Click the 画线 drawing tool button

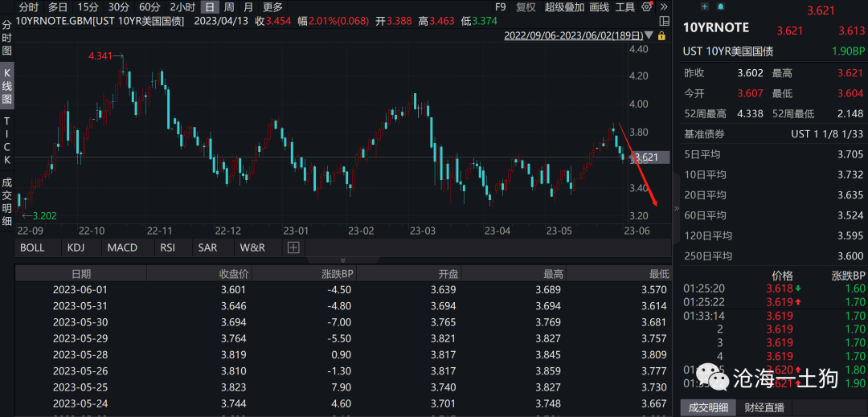point(600,7)
